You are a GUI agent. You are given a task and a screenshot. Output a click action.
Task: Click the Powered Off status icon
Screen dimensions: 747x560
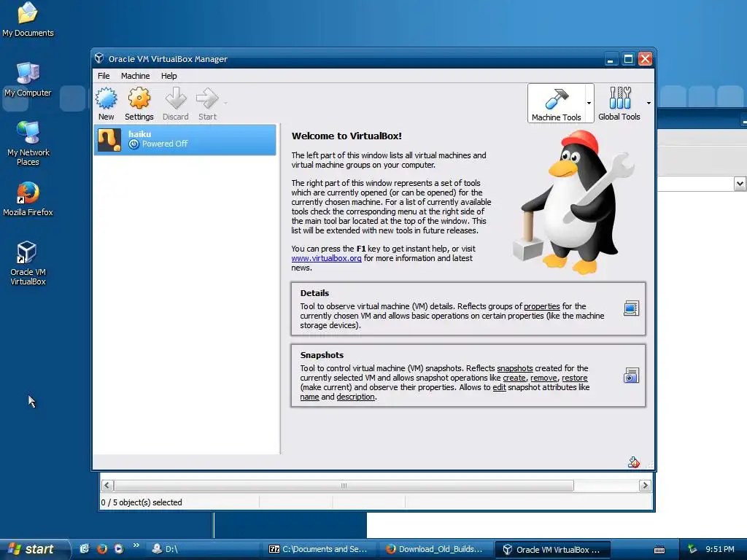134,144
